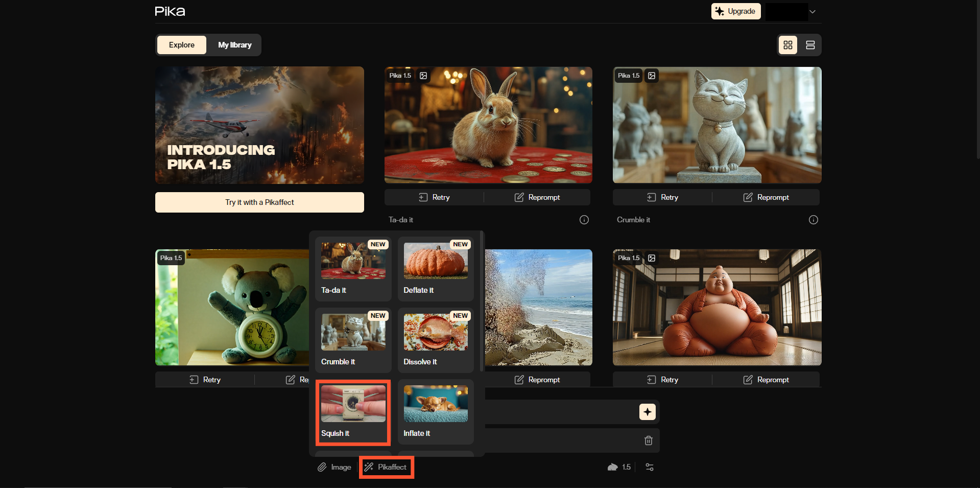Choose the Squish it effect
Image resolution: width=980 pixels, height=488 pixels.
pos(353,412)
